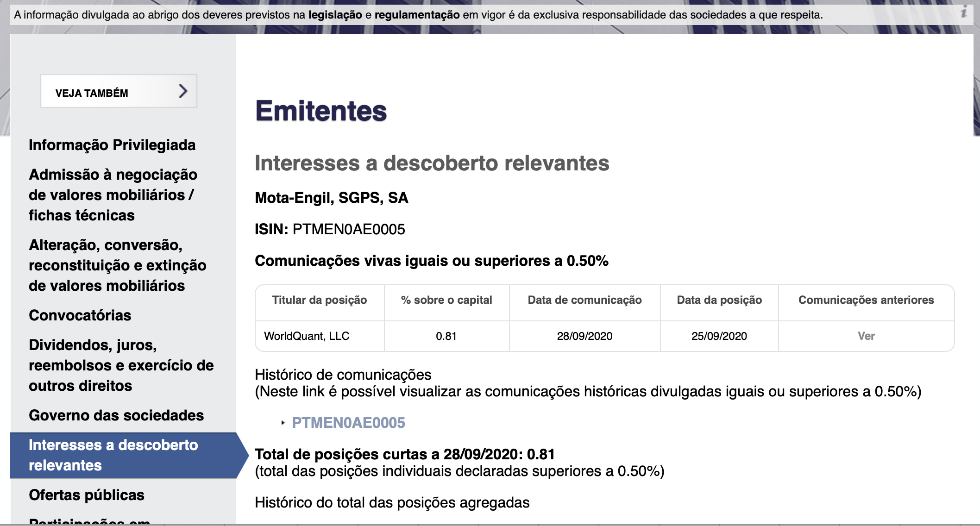Navigate to Governo das sociedades

click(x=116, y=415)
